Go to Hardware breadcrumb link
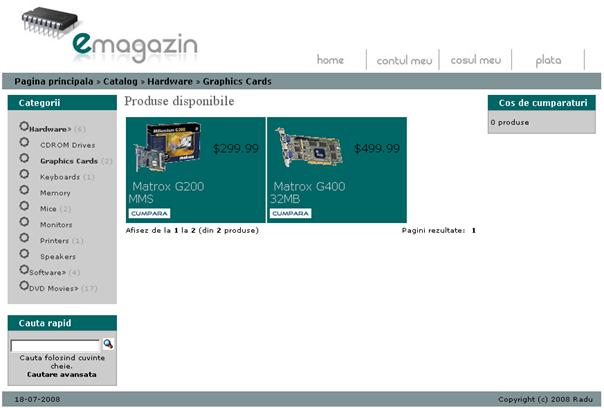Viewport: 604px width, 408px height. (170, 82)
